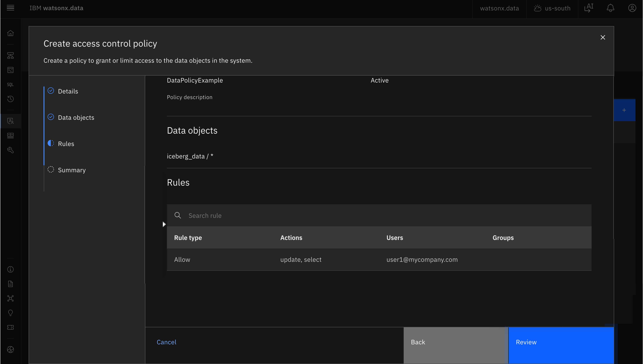Click the DataPolicyExample policy name
The image size is (643, 364).
[195, 80]
